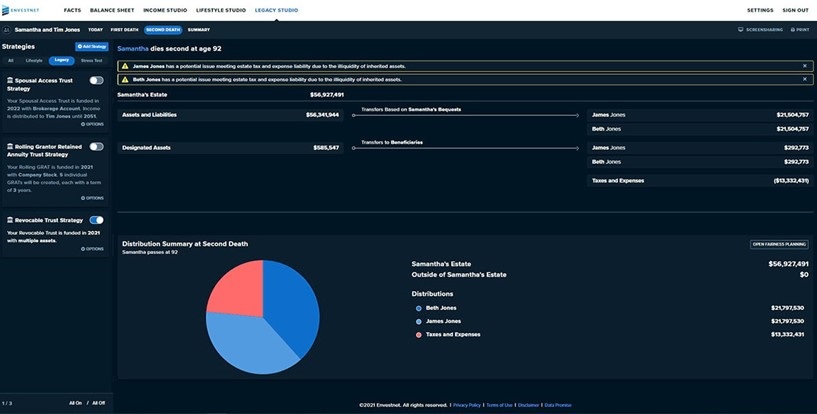This screenshot has height=414, width=817.
Task: Click the Beth Jones legend color dot
Action: [x=418, y=308]
